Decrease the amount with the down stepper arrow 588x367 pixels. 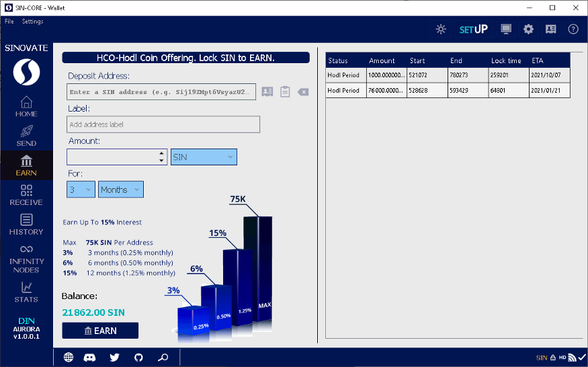tap(161, 161)
